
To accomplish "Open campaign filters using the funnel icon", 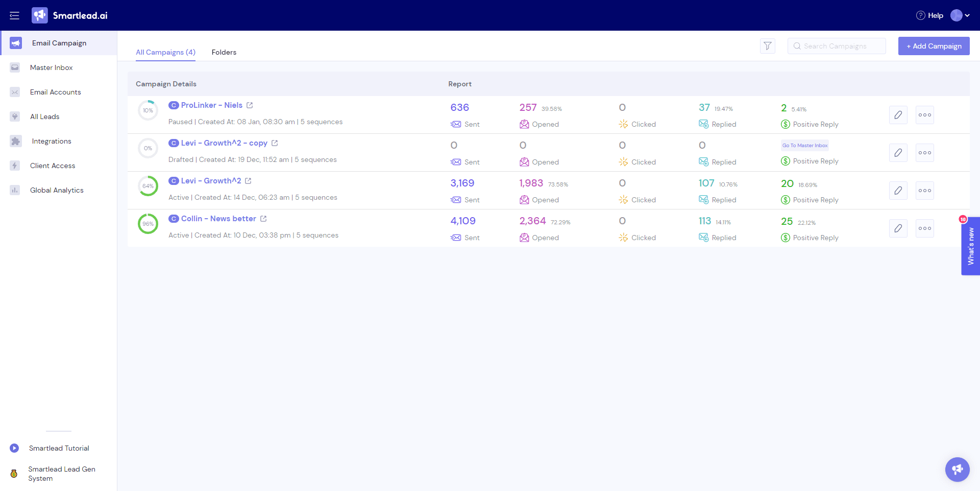I will (767, 45).
